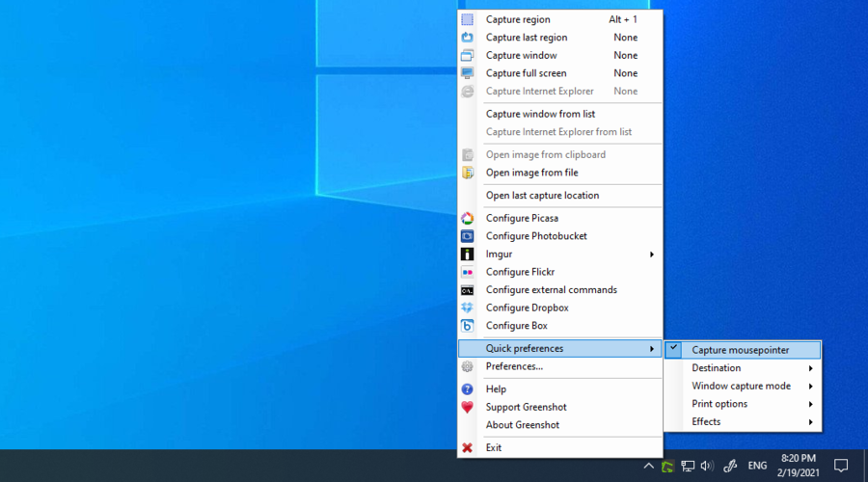Click the pen input tray icon
Image resolution: width=868 pixels, height=482 pixels.
click(x=730, y=466)
